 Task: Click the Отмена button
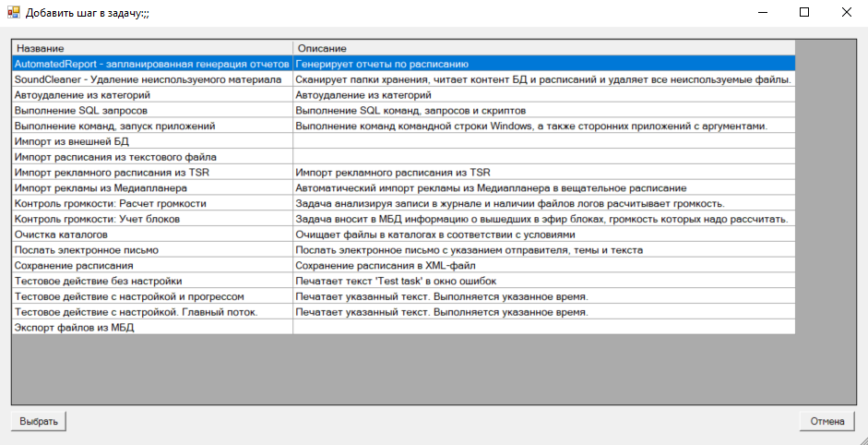point(827,421)
